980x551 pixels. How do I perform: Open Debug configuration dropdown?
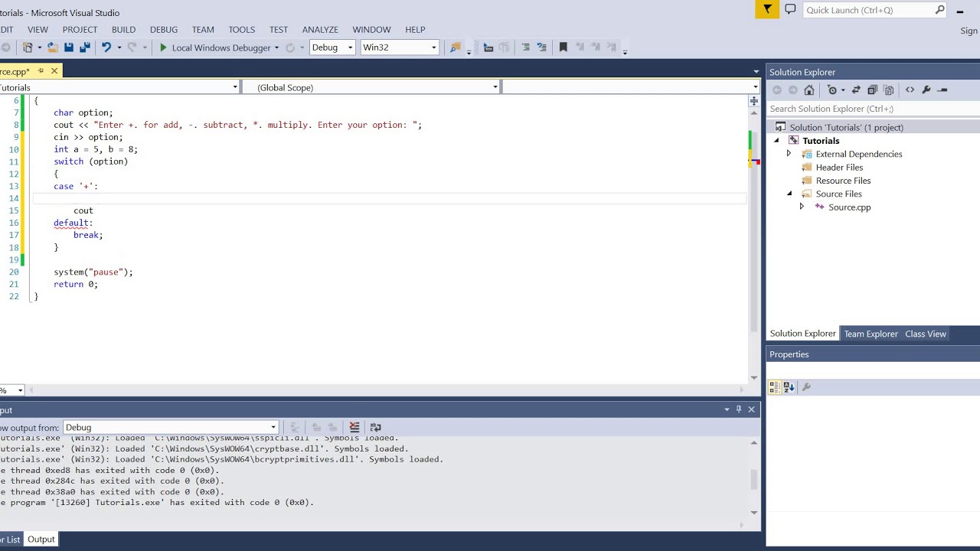(x=332, y=47)
